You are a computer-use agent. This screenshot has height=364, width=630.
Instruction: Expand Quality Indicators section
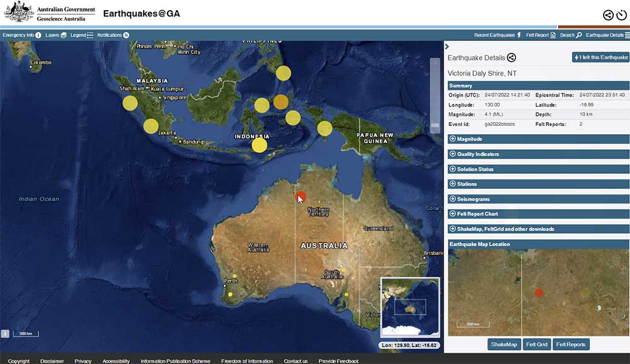[539, 154]
